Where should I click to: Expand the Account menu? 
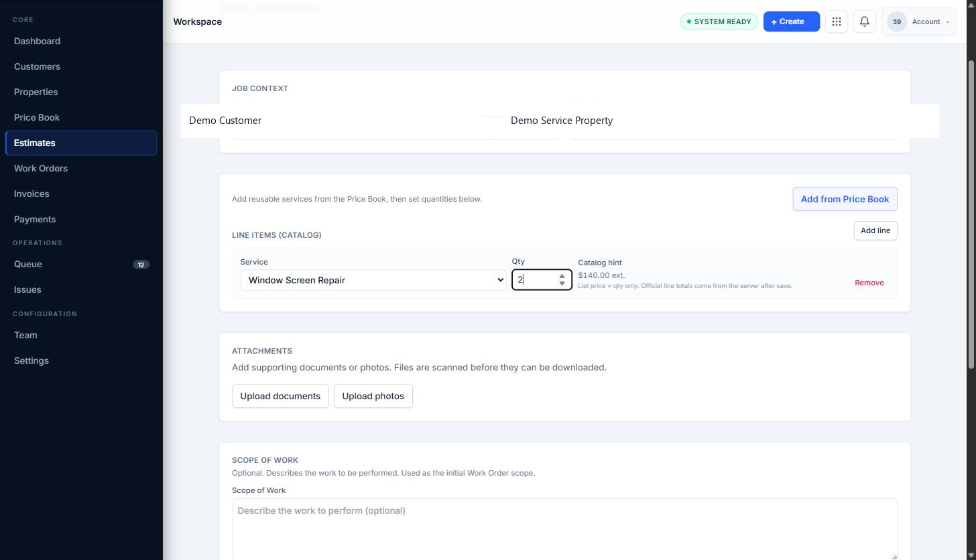pyautogui.click(x=918, y=21)
